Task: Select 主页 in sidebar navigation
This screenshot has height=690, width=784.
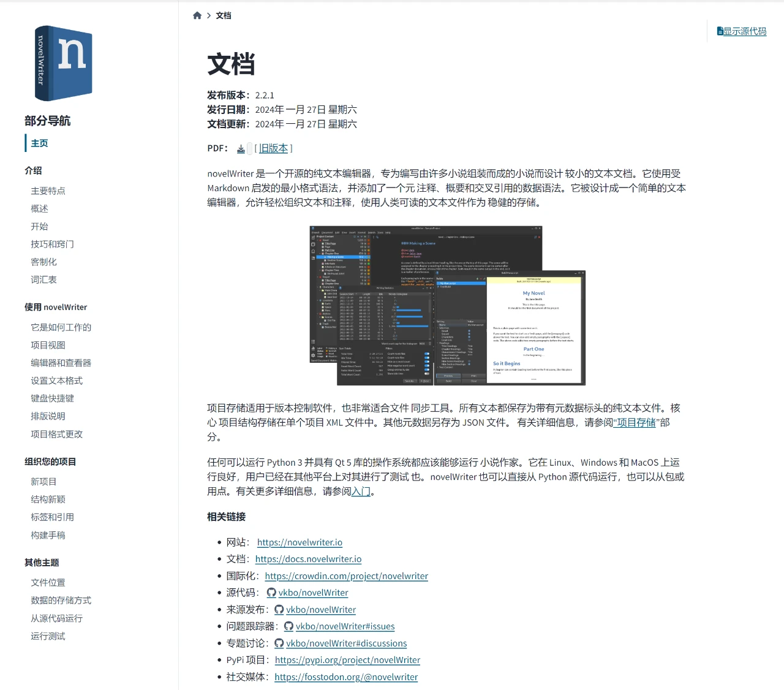Action: (39, 143)
